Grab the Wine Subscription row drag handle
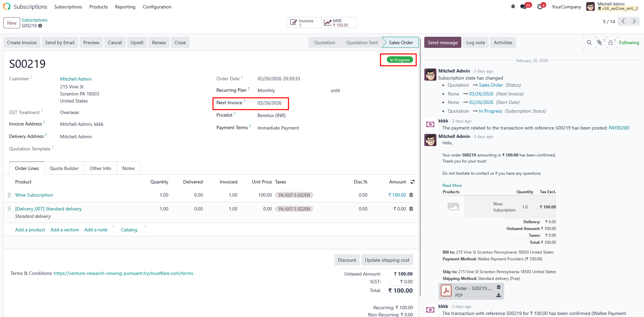 click(9, 195)
